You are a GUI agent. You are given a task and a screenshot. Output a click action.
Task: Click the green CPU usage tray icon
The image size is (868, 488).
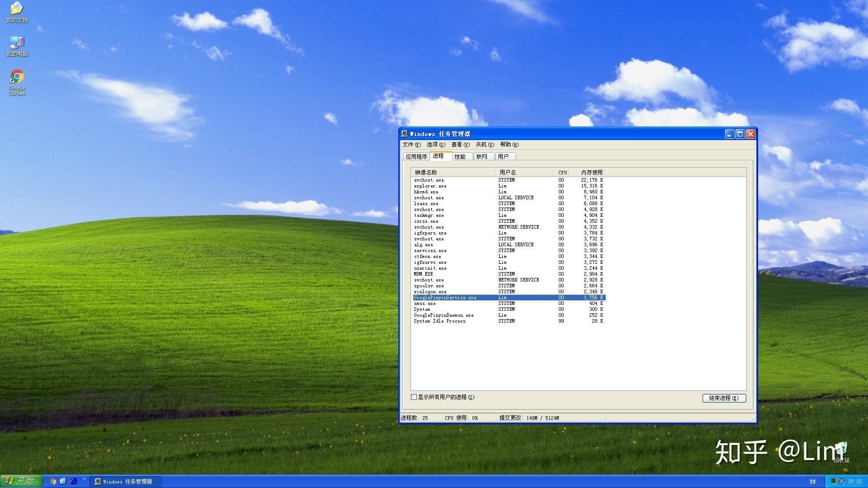[833, 481]
